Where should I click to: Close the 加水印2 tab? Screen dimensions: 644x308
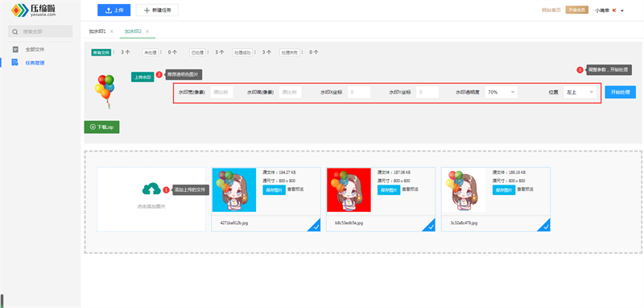click(147, 31)
